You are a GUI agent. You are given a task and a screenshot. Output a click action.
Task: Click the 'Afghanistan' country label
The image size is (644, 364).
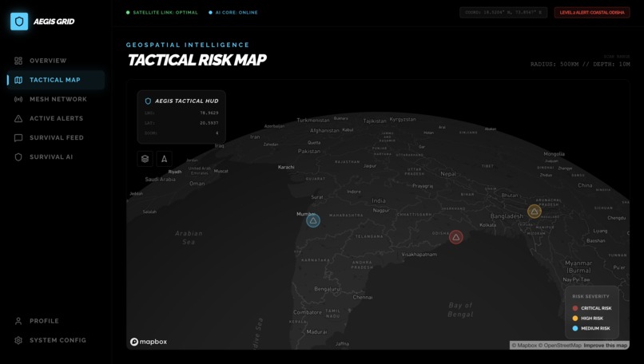click(324, 130)
